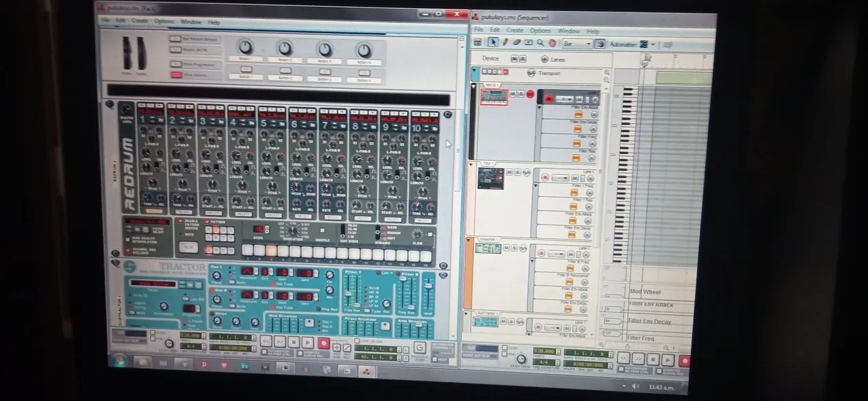Open File menu in Sequencer window

[479, 30]
